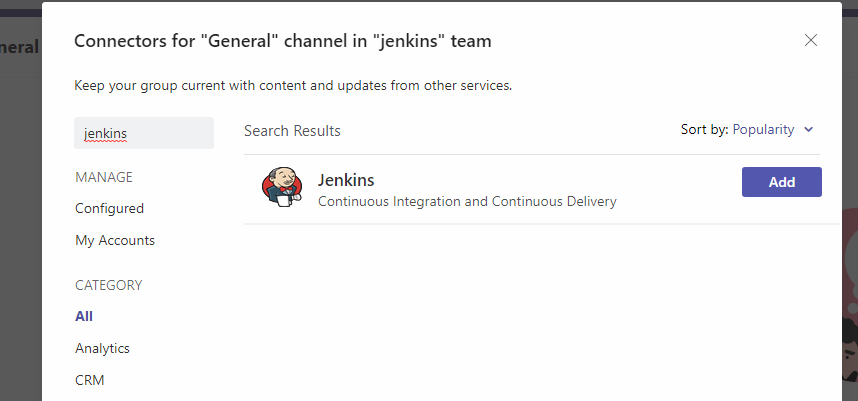This screenshot has height=401, width=858.
Task: Add the Jenkins connector
Action: click(x=781, y=182)
